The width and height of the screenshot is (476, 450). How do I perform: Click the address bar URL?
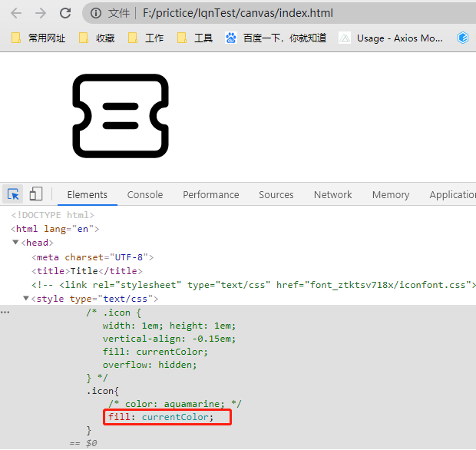(x=238, y=13)
